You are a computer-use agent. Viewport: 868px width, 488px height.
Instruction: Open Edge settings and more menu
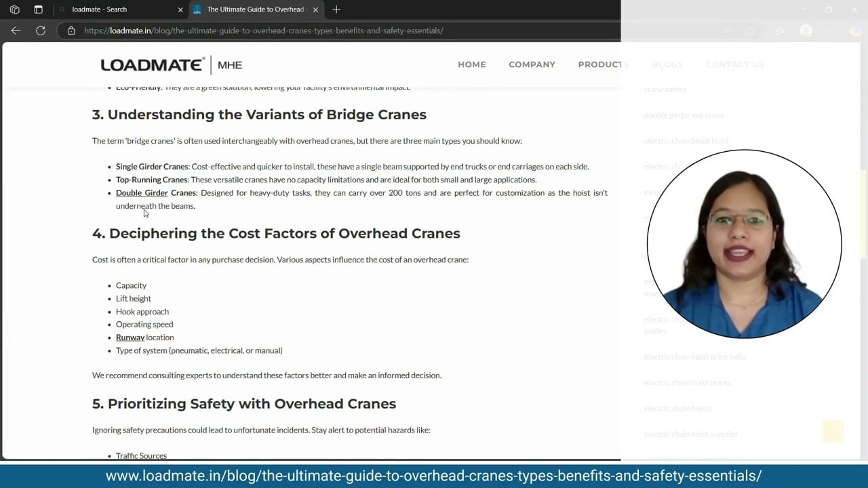point(831,30)
